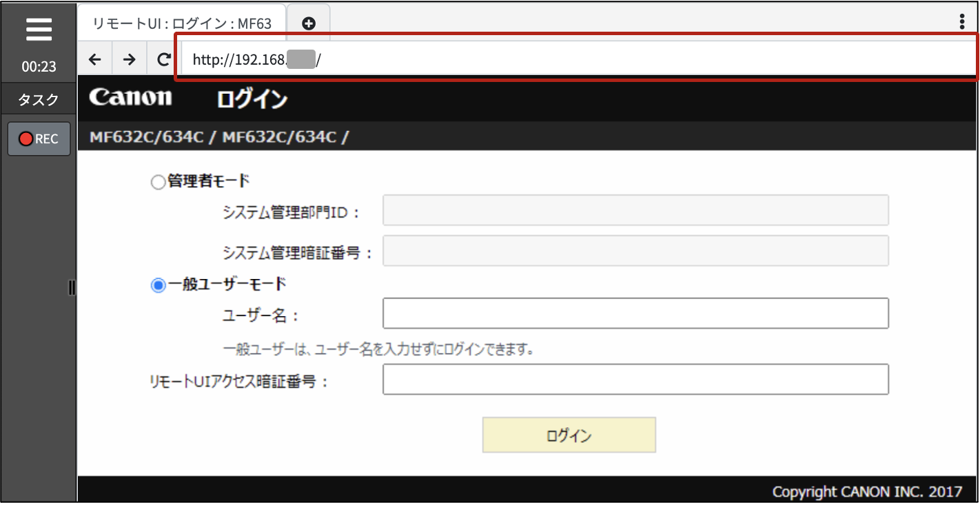
Task: Click the システム管理部門ID input field
Action: click(635, 210)
